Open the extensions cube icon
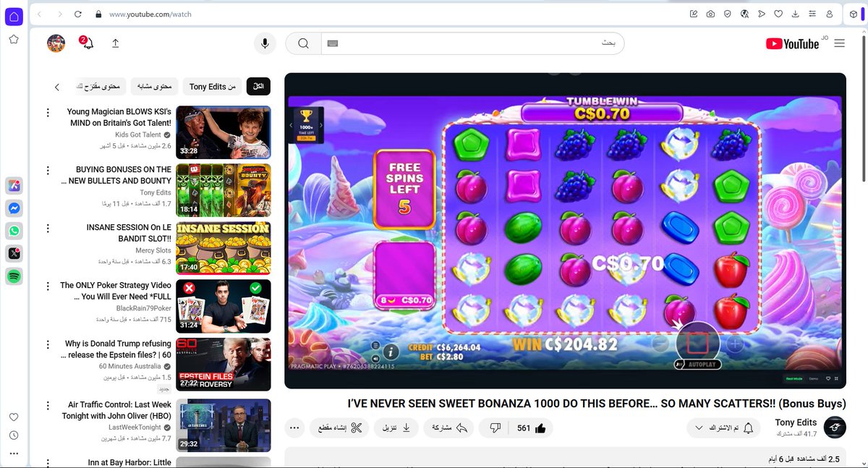Image resolution: width=868 pixels, height=468 pixels. point(854,14)
